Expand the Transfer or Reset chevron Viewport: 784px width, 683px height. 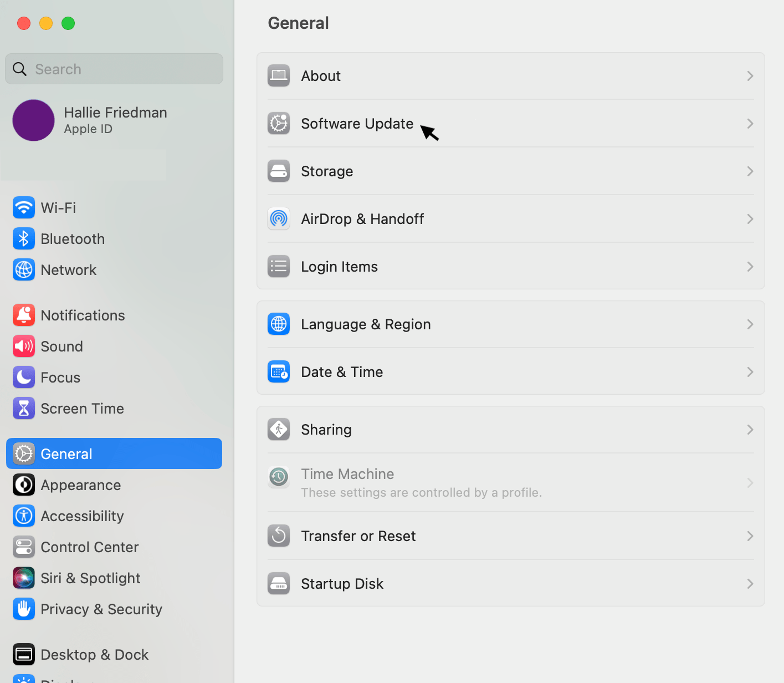coord(750,536)
